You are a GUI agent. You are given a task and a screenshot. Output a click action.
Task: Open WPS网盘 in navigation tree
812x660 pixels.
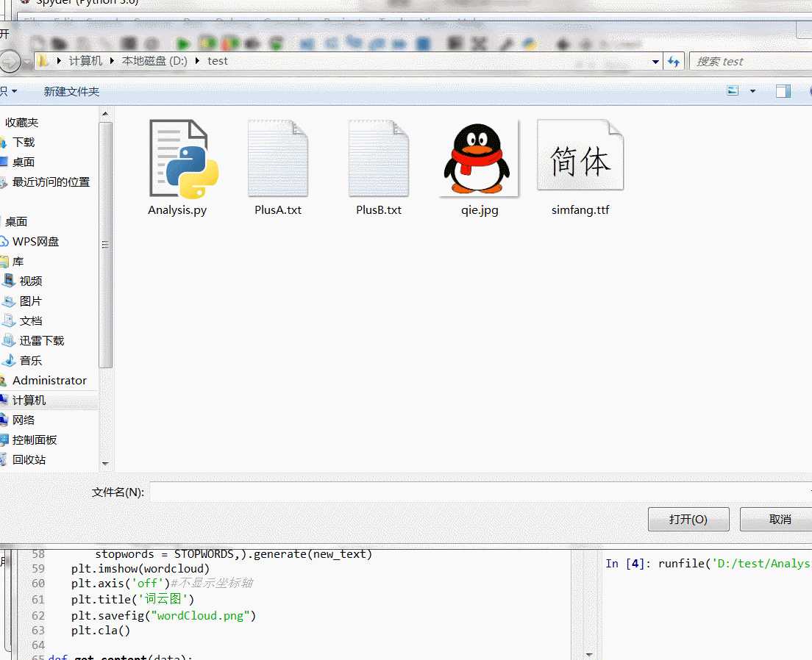[x=35, y=242]
